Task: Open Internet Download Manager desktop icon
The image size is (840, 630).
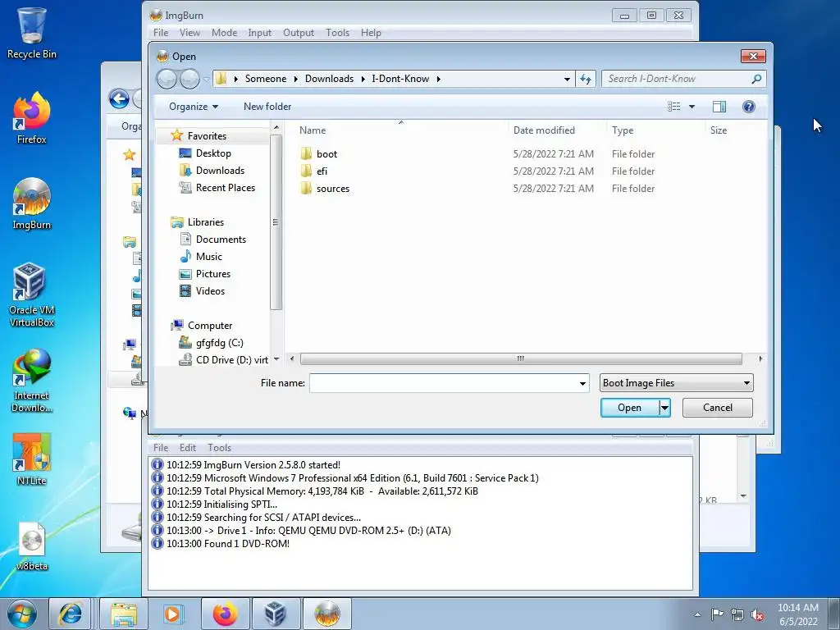Action: 32,381
